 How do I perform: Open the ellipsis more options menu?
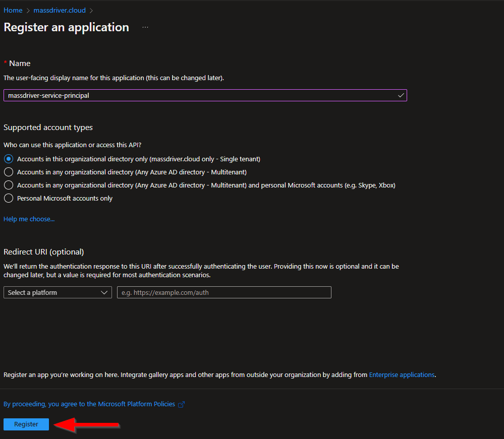click(145, 27)
